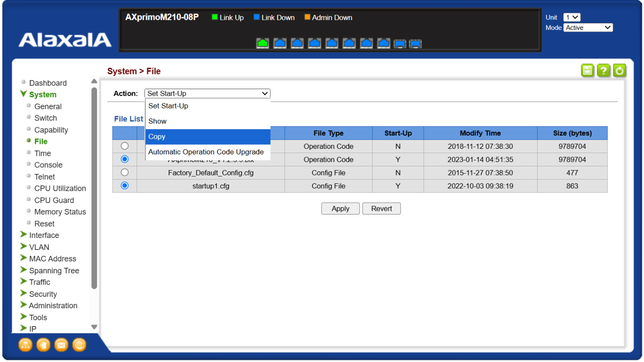Select radio button for startup1.cfg
Screen dimensions: 644x362
[125, 186]
